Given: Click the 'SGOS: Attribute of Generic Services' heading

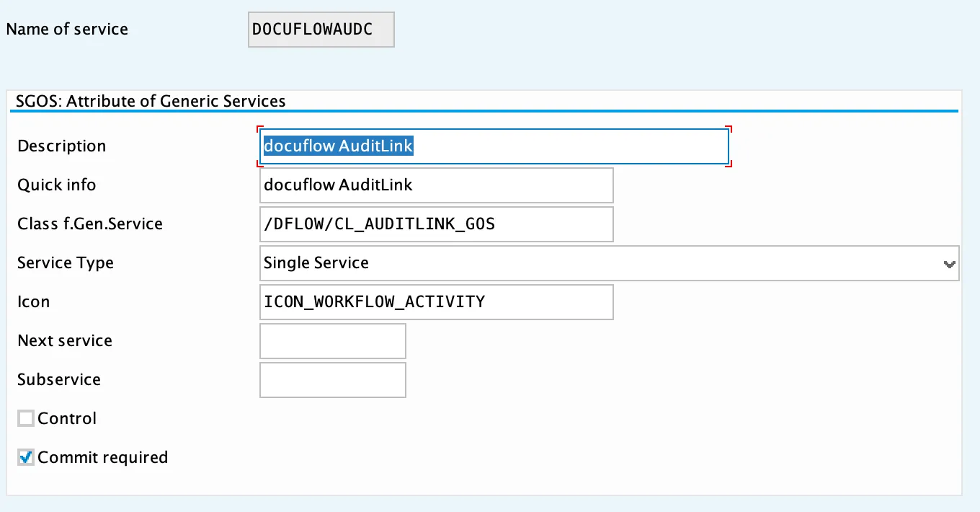Looking at the screenshot, I should (x=151, y=102).
